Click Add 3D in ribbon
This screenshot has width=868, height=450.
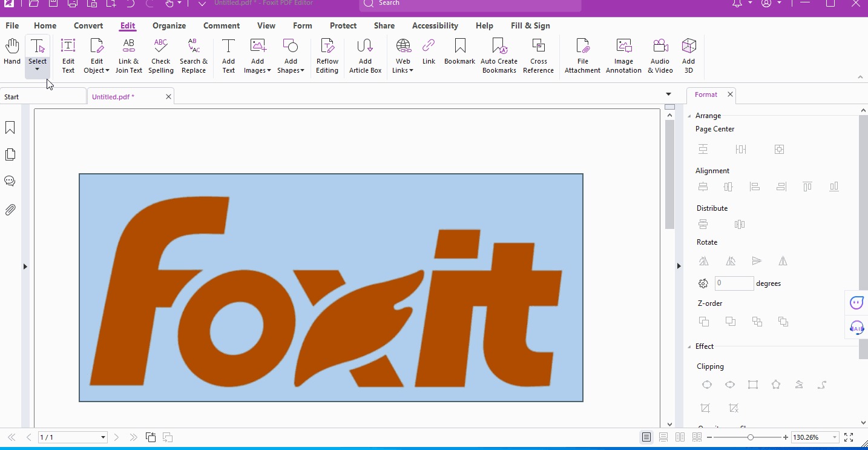(689, 56)
